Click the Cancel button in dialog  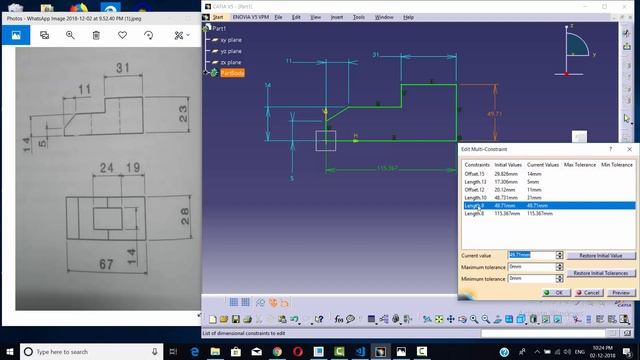pos(588,293)
